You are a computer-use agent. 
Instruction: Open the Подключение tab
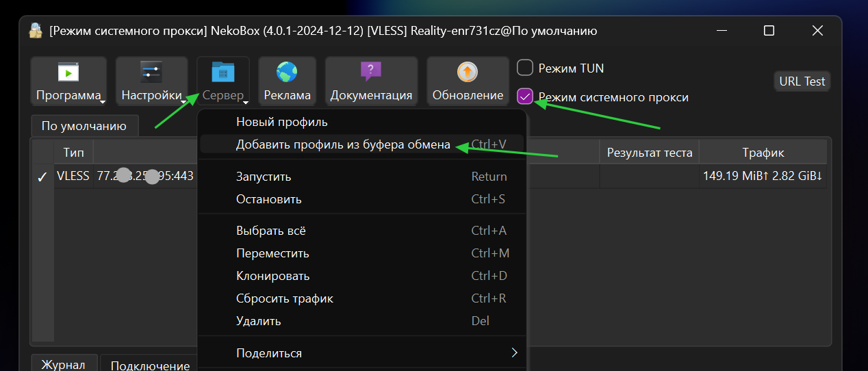[150, 365]
